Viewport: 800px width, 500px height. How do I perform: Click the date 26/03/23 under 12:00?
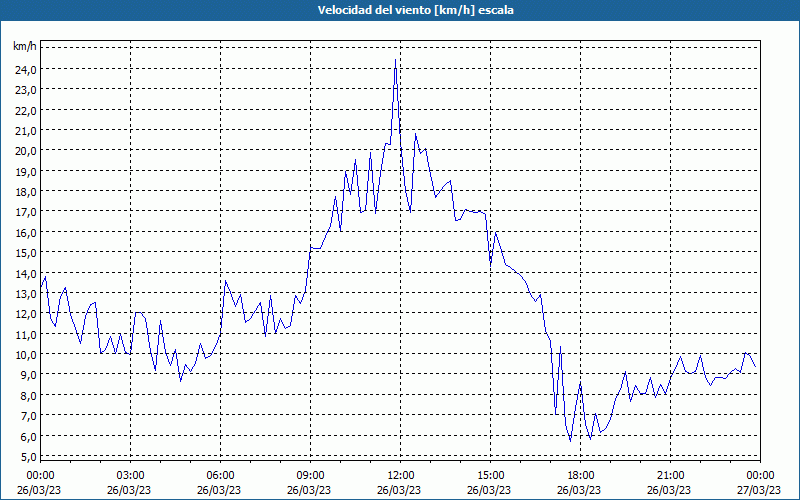[399, 490]
